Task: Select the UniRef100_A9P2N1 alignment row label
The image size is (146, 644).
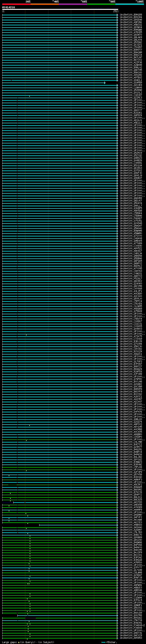Action: [x=131, y=22]
